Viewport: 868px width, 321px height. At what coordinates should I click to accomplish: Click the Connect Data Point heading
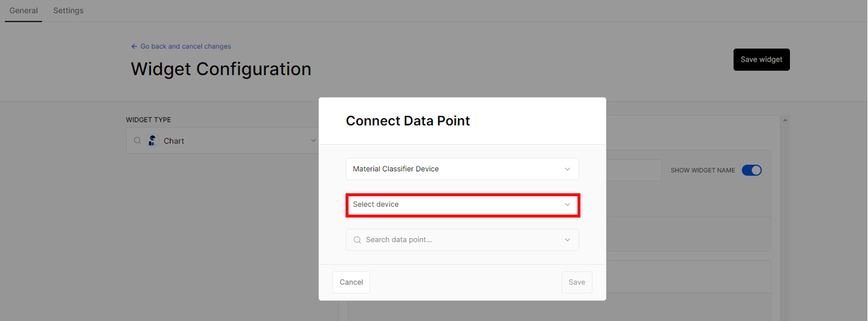point(408,121)
